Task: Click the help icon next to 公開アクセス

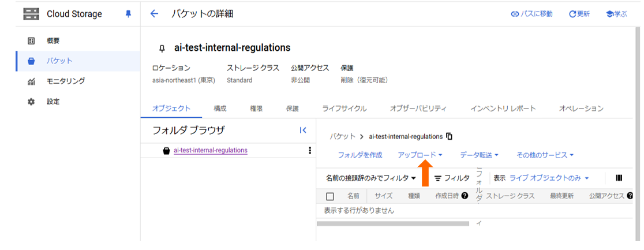Action: tap(631, 196)
